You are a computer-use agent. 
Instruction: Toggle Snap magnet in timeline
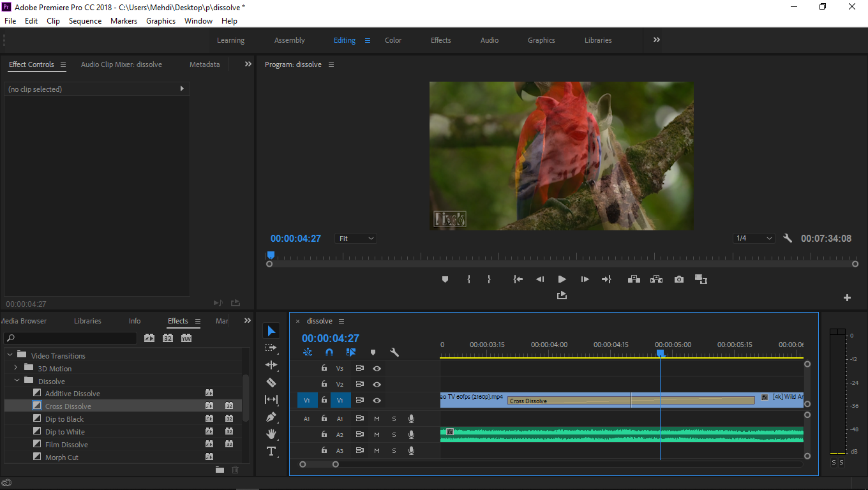pos(329,352)
